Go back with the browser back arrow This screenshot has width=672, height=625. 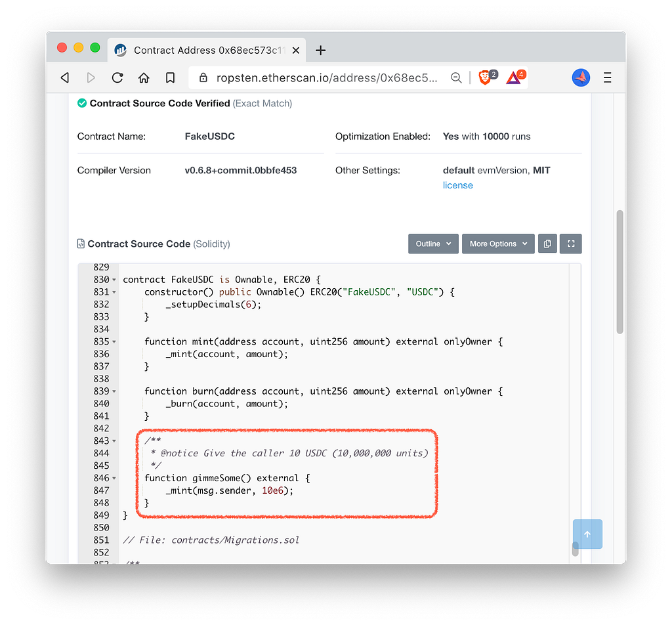click(x=65, y=77)
